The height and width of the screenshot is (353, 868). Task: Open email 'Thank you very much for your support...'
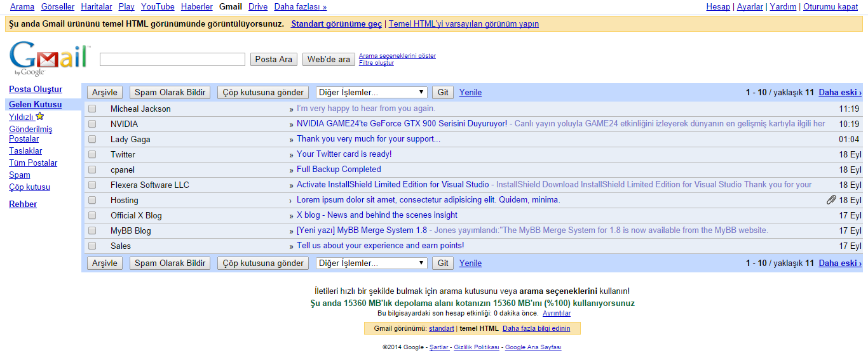click(369, 139)
